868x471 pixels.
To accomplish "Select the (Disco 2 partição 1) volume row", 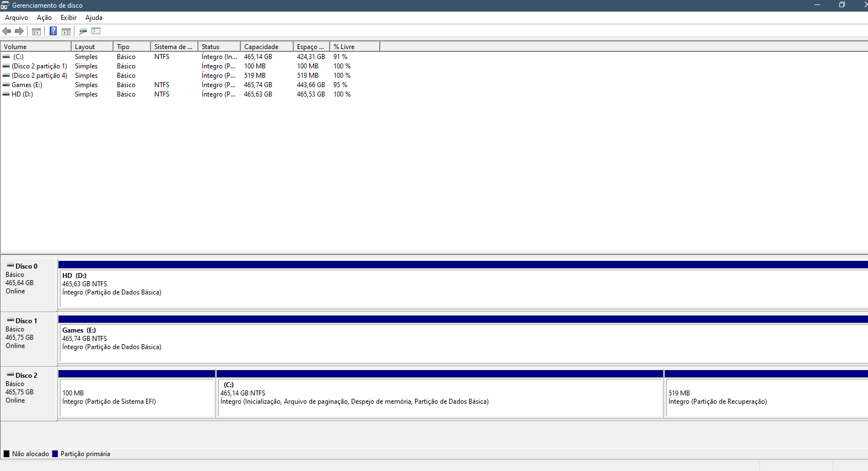I will tap(39, 66).
